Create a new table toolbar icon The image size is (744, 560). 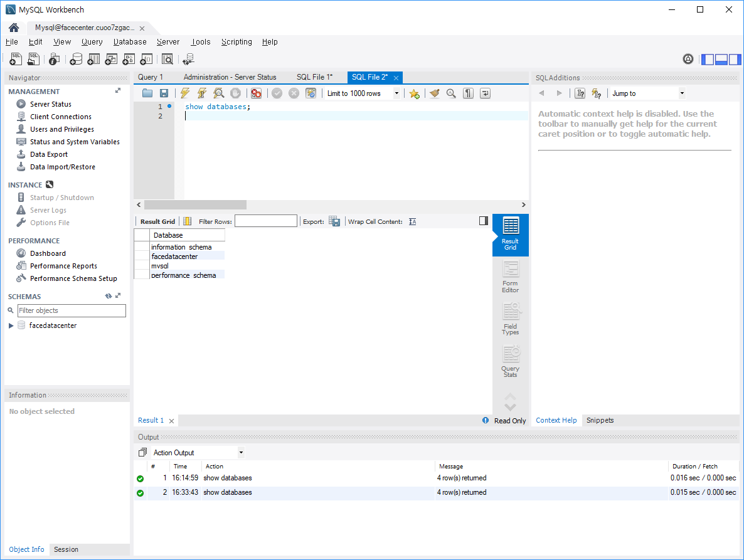click(93, 59)
